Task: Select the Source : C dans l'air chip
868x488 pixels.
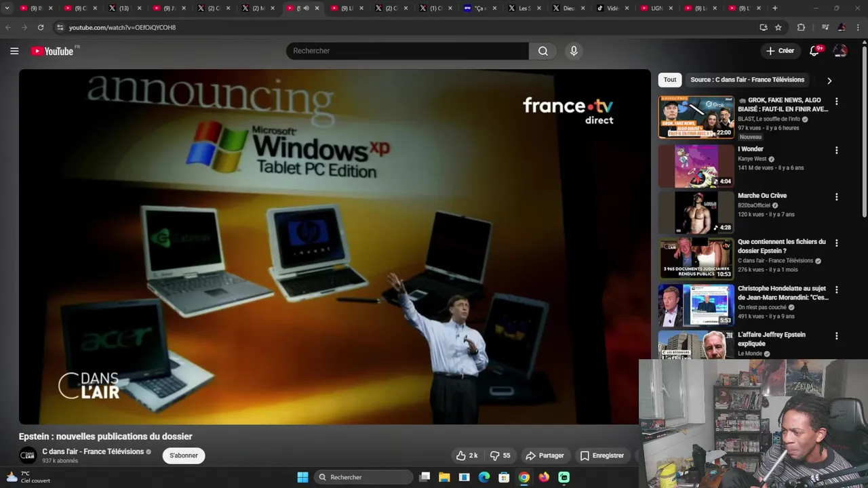Action: (747, 79)
